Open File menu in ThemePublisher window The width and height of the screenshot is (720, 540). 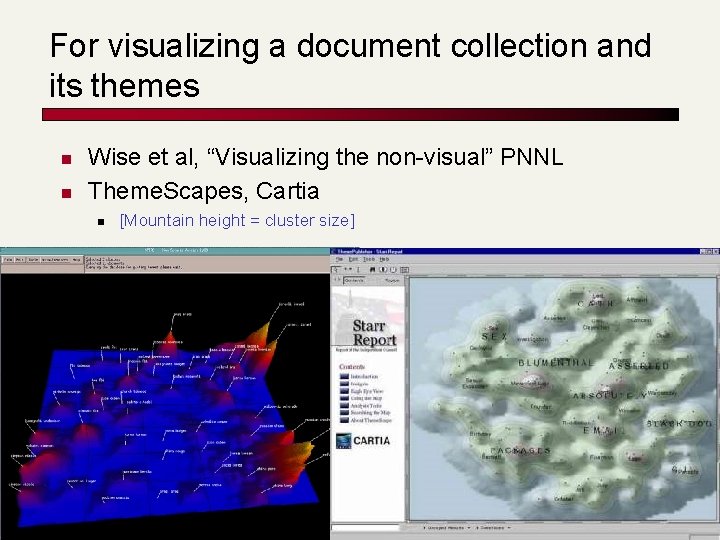click(x=339, y=259)
